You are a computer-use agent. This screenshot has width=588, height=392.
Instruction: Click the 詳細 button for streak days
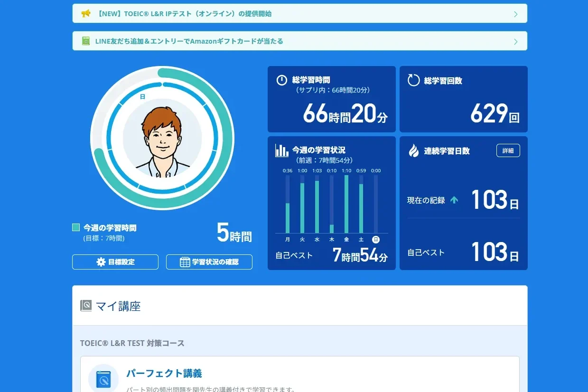point(508,150)
